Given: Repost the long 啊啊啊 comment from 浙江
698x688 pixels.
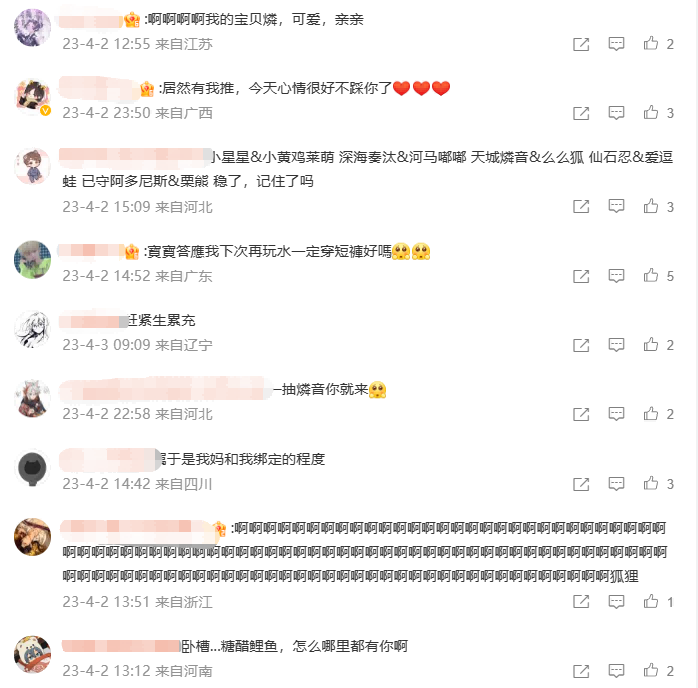Looking at the screenshot, I should 581,602.
